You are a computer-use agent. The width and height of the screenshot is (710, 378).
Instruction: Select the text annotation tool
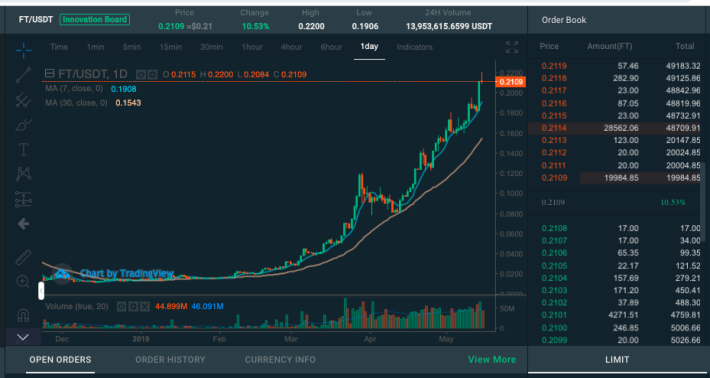[23, 150]
